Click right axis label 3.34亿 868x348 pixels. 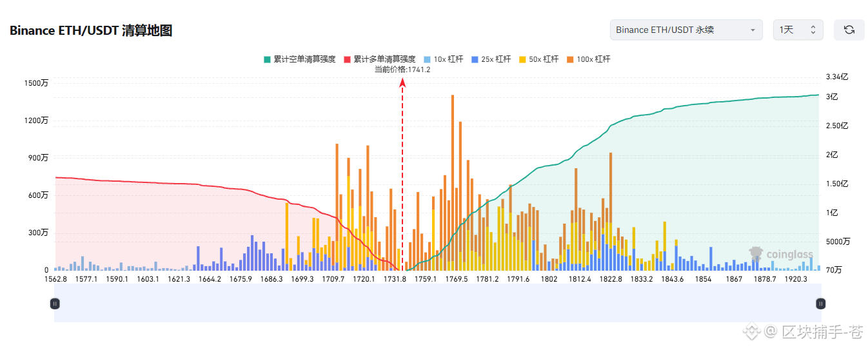click(x=837, y=77)
